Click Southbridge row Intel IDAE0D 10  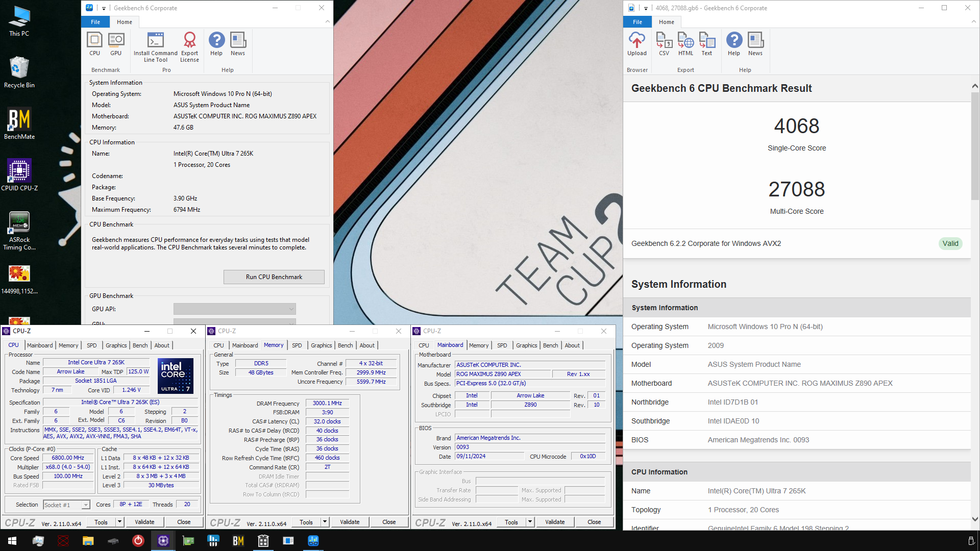(797, 421)
